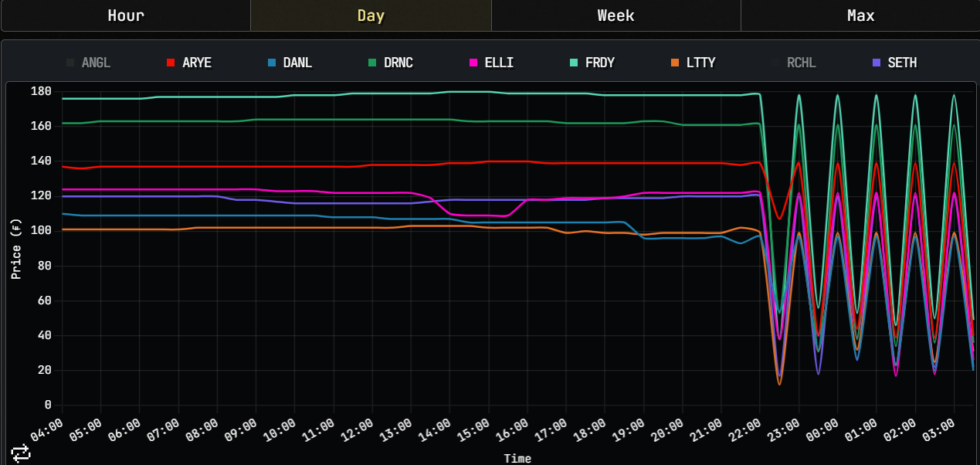Image resolution: width=980 pixels, height=465 pixels.
Task: Toggle the ARYE legend entry
Action: click(x=188, y=63)
